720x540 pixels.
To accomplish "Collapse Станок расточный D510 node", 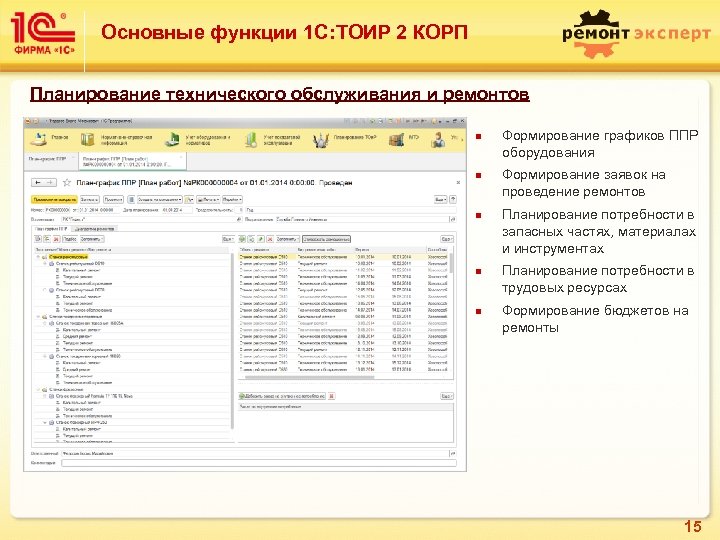I will click(45, 264).
